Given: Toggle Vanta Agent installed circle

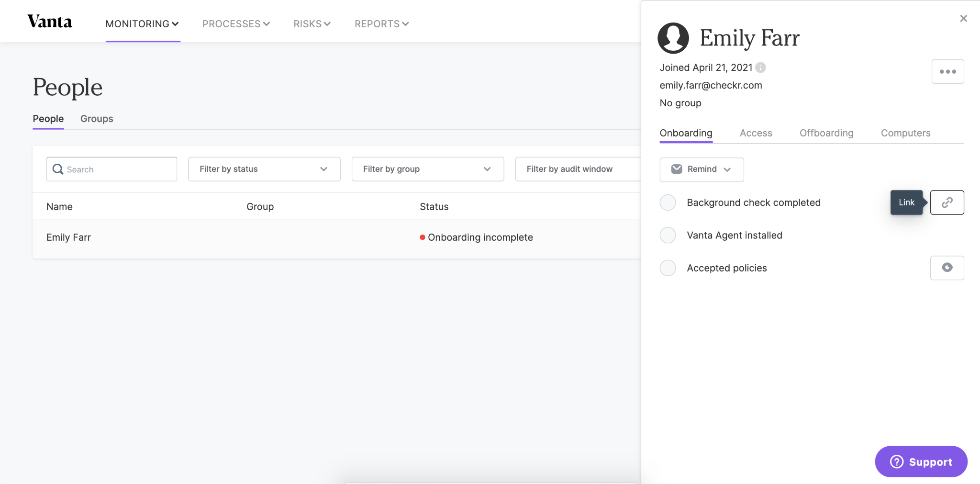Looking at the screenshot, I should (668, 235).
